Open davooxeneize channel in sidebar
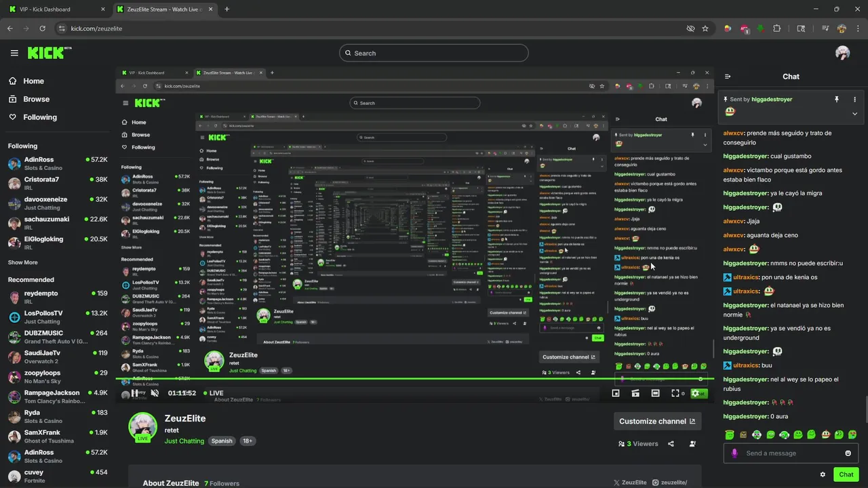Screen dimensions: 868x488 click(58, 203)
